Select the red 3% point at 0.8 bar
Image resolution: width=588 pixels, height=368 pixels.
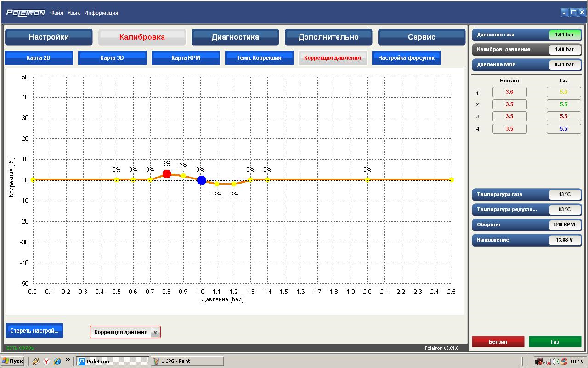(x=167, y=174)
